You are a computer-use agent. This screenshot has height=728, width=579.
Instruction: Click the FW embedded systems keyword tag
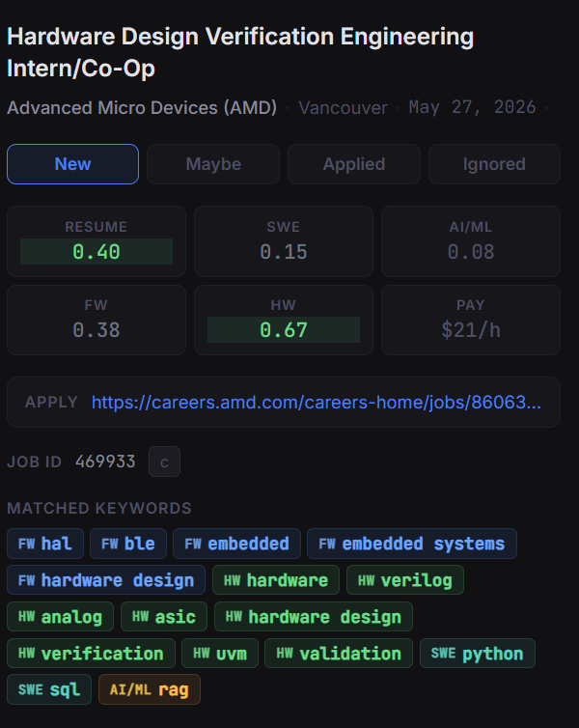point(412,544)
